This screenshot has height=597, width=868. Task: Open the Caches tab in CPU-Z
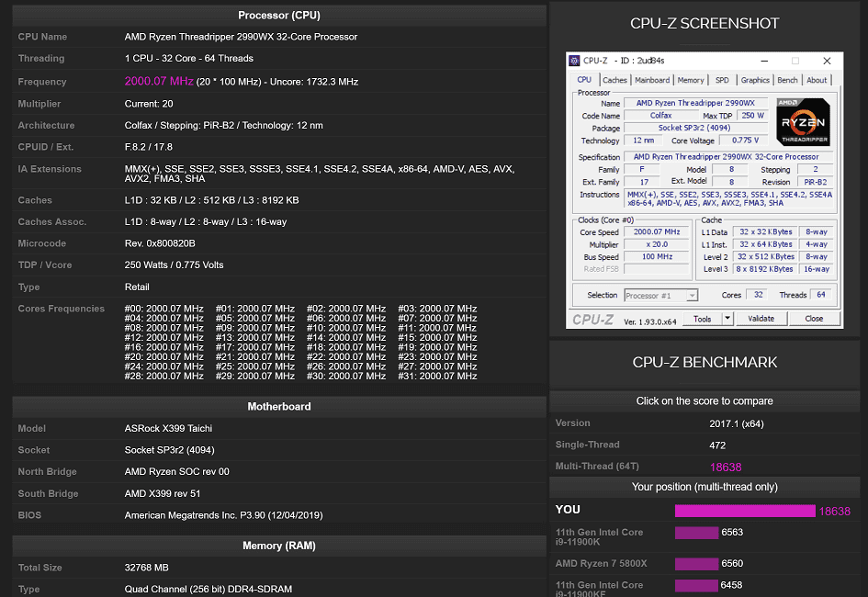614,80
